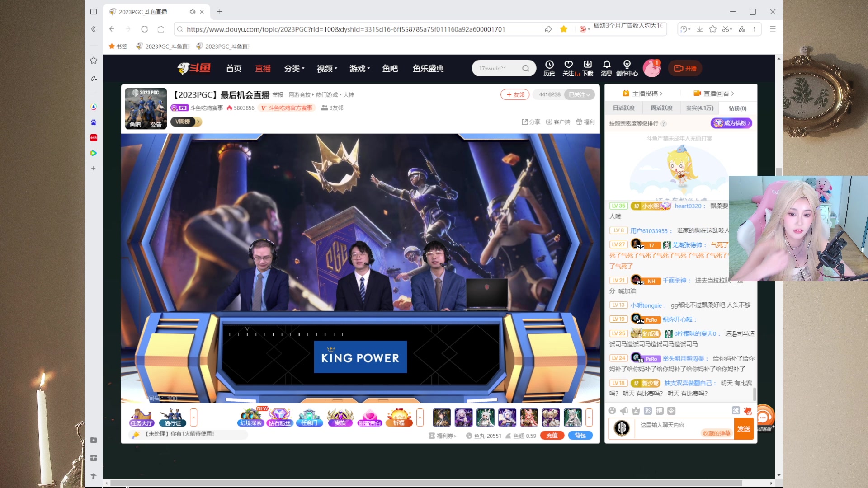Toggle the 令 command danmaku option
868x488 pixels.
[671, 410]
